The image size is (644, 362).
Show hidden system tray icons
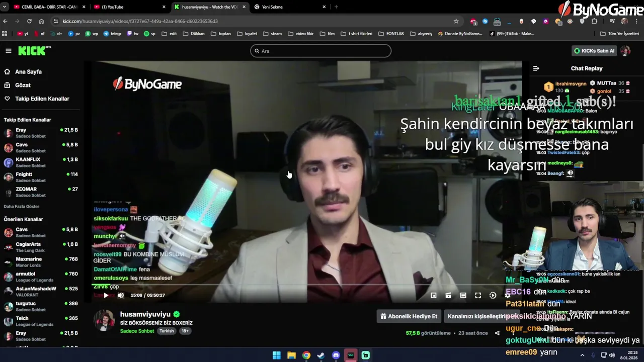coord(582,355)
